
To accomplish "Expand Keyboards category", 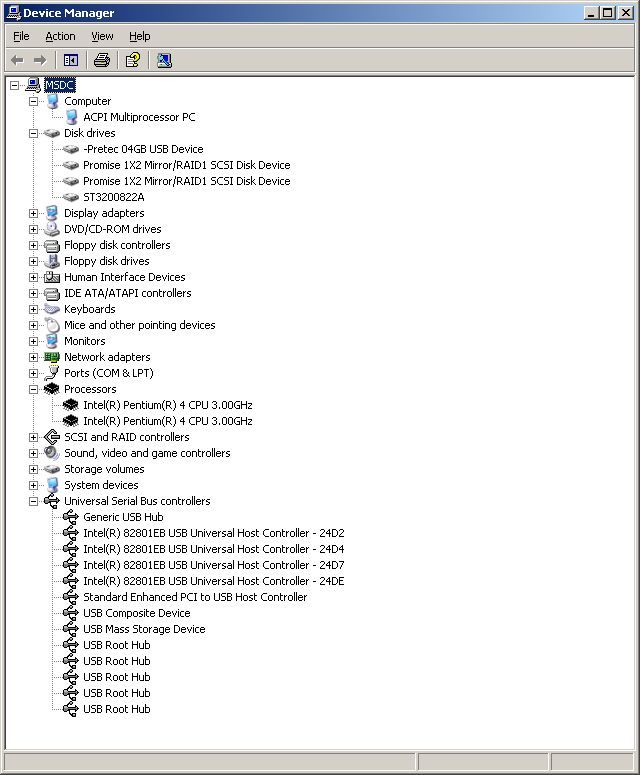I will [33, 309].
